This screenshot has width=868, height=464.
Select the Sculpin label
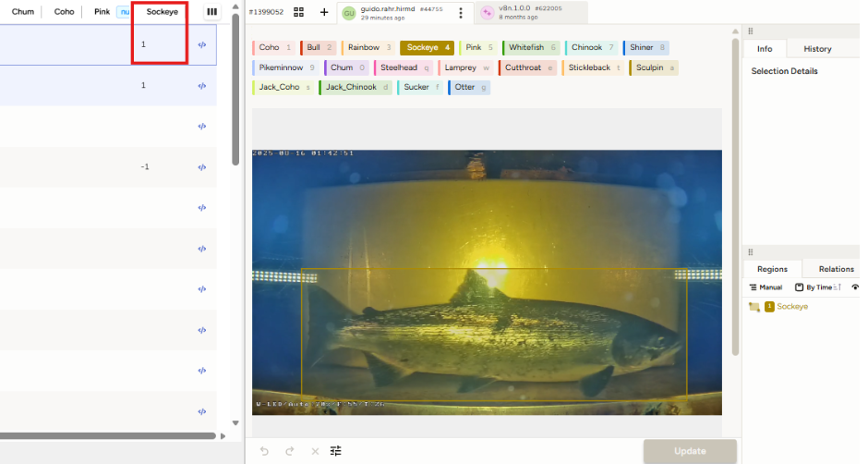pos(654,67)
